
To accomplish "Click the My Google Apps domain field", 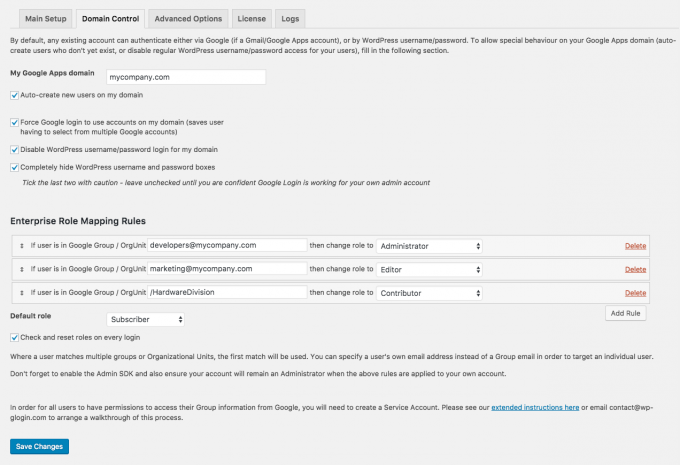I will tap(186, 77).
